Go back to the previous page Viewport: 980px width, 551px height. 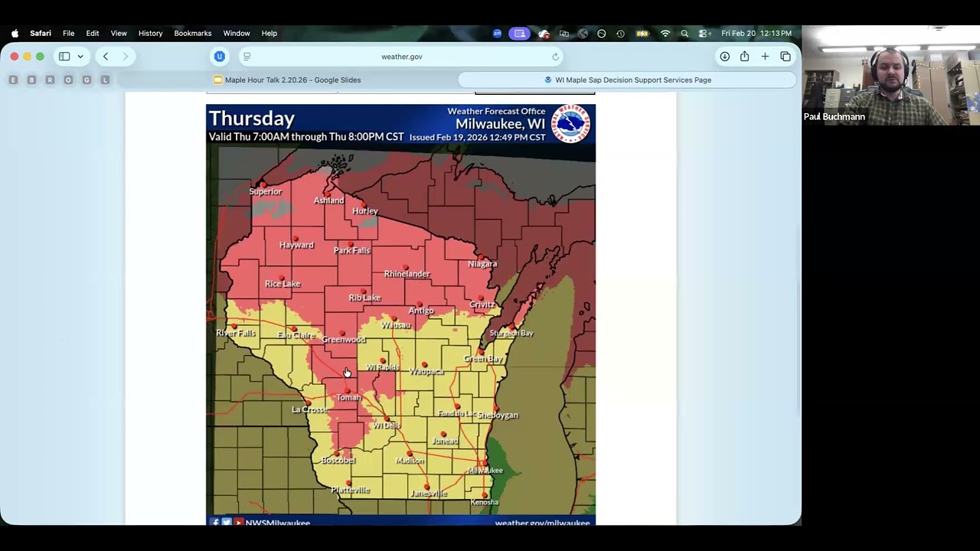click(x=106, y=56)
